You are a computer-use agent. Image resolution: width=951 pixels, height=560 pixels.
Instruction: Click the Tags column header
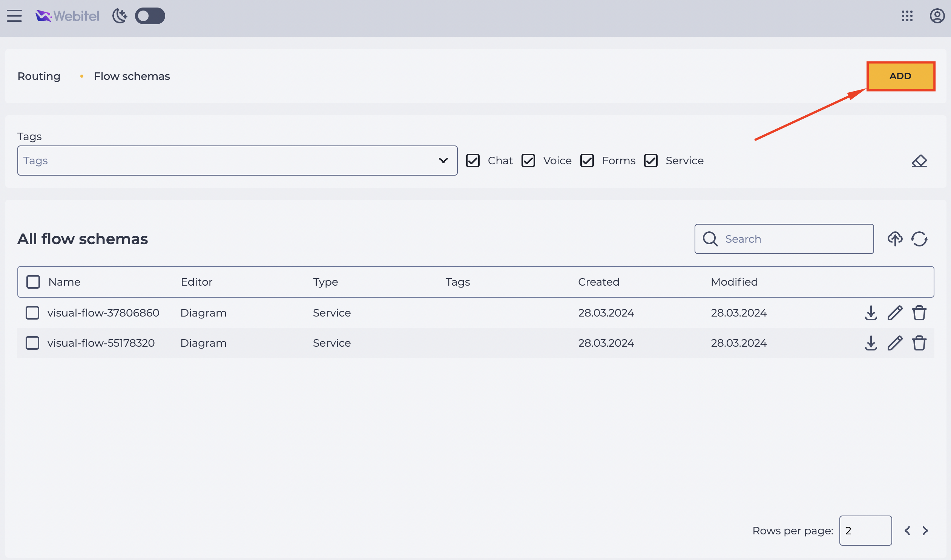click(x=457, y=282)
